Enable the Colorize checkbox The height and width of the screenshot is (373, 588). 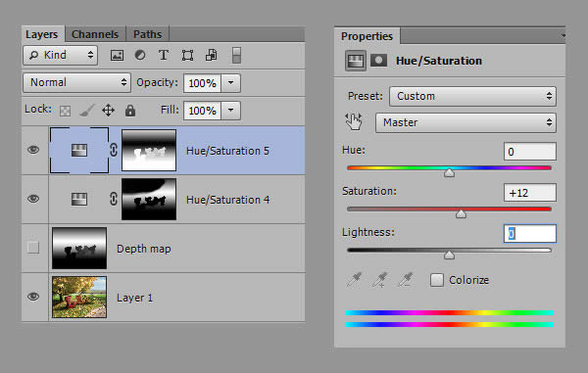437,280
